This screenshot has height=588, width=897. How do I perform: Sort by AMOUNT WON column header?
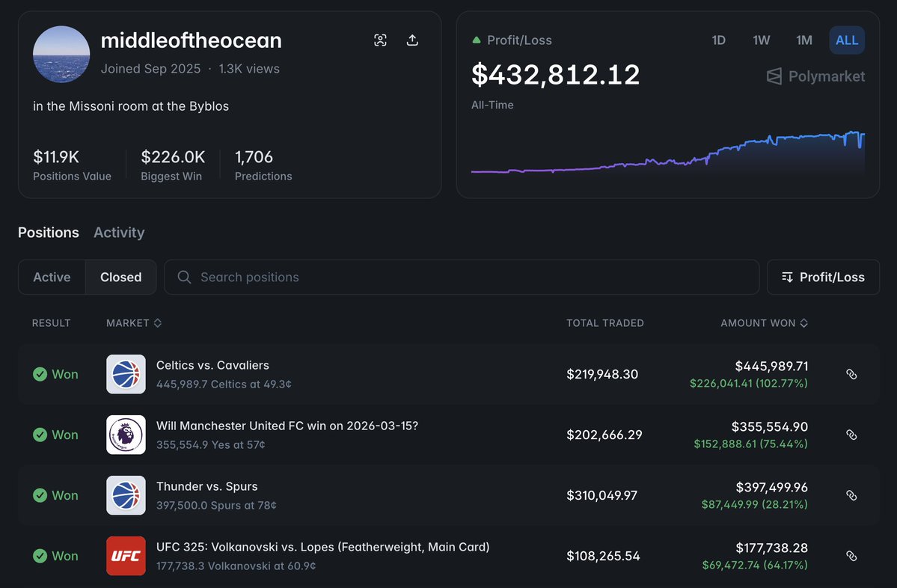pos(765,323)
